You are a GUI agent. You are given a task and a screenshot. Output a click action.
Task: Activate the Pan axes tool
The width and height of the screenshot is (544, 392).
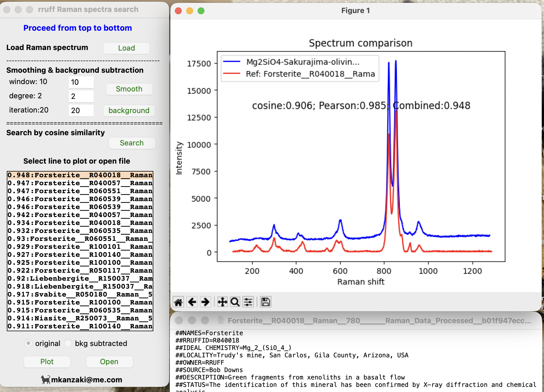click(222, 302)
